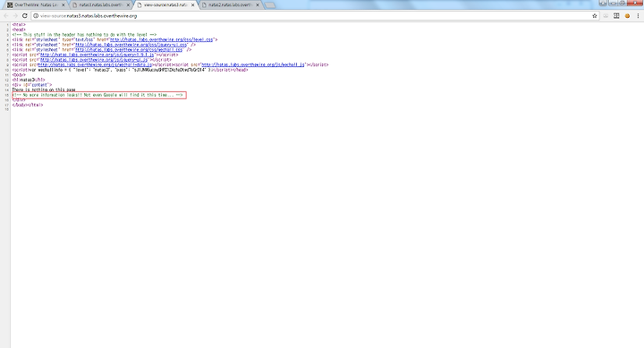Open the jquery-1.9.1.js script link
The width and height of the screenshot is (644, 348).
(97, 55)
